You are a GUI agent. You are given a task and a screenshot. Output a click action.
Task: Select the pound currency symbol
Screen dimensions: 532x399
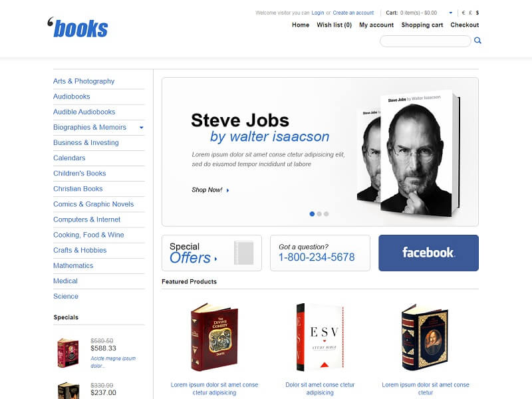pos(470,13)
